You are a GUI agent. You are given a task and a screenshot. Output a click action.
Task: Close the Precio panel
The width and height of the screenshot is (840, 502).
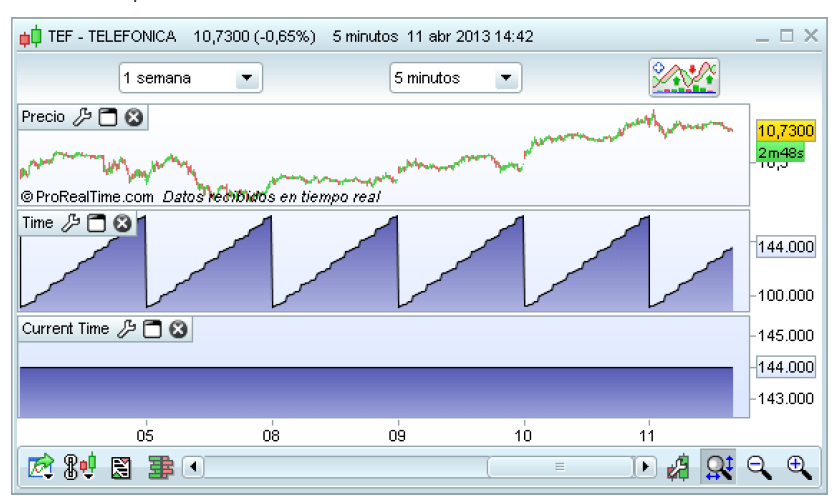point(134,117)
